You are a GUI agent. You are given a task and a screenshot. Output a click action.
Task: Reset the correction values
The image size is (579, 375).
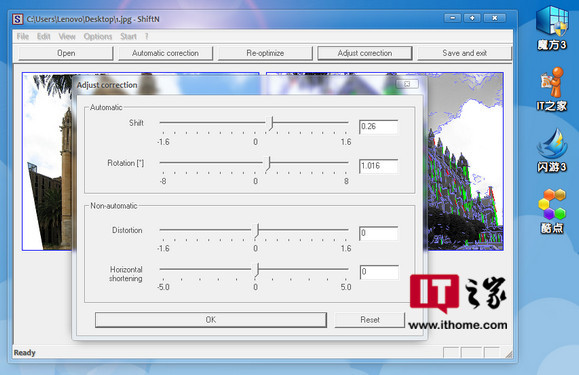[370, 320]
